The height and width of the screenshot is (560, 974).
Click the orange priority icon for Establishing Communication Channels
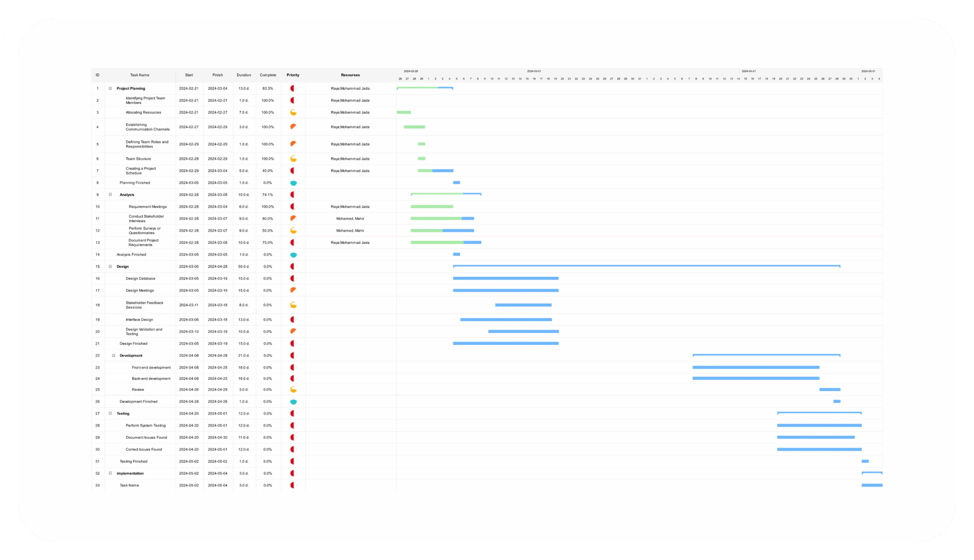click(293, 127)
